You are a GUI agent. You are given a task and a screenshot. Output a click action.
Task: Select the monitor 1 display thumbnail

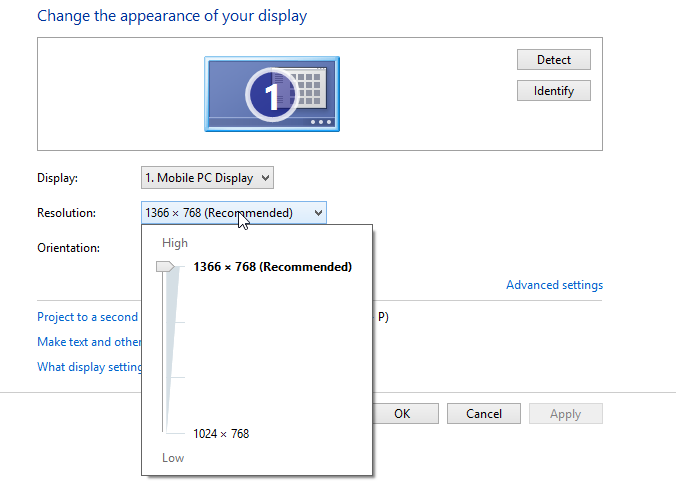(272, 94)
